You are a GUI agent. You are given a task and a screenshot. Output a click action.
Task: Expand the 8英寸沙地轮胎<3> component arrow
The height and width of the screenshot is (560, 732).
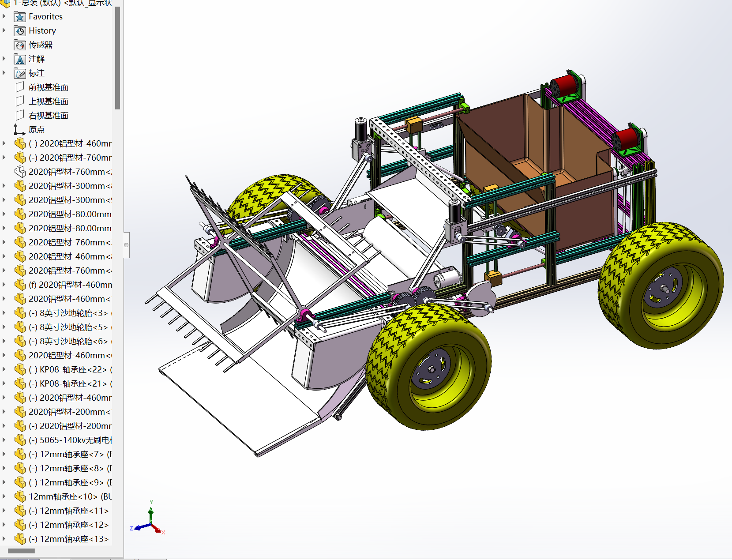point(4,313)
